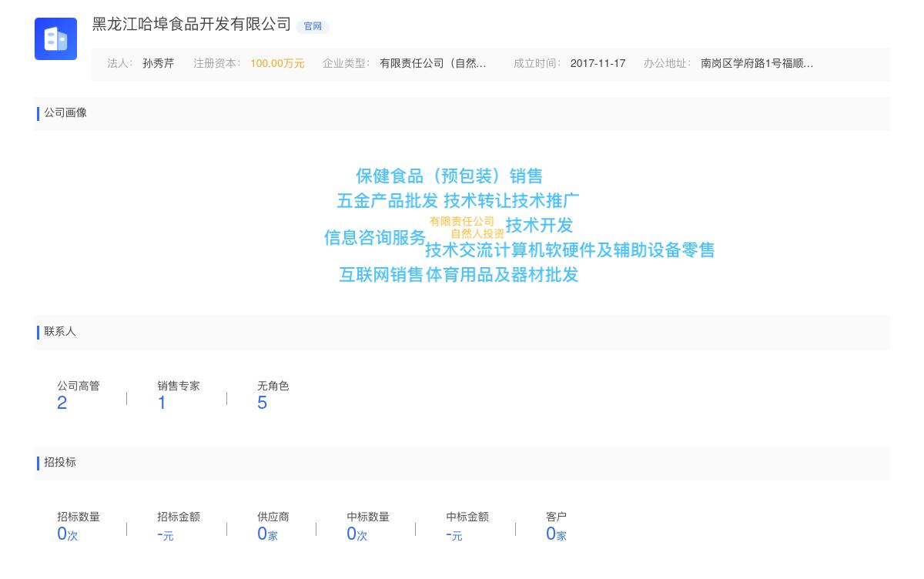This screenshot has width=924, height=579.
Task: Click office address 南岗区学府路1号福顺…
Action: [757, 64]
